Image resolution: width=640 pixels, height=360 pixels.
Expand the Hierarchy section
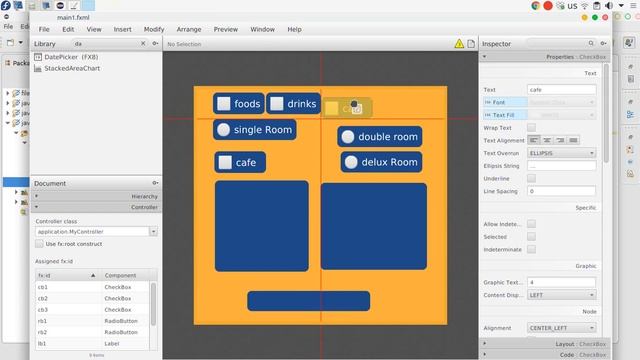tap(96, 196)
